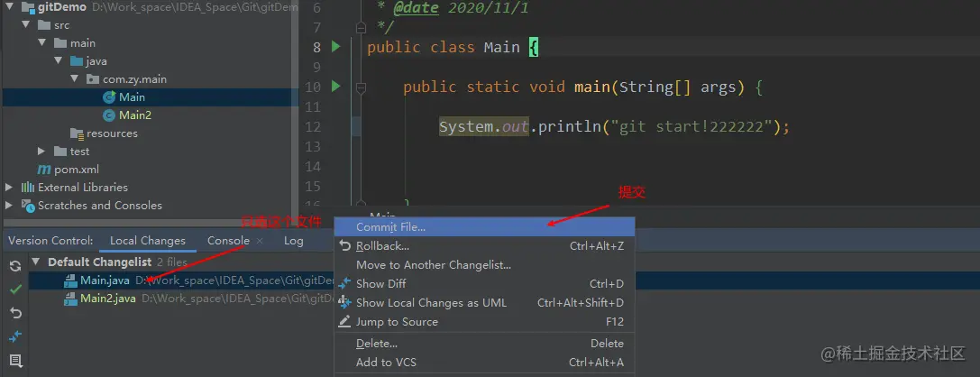This screenshot has height=377, width=980.
Task: Click the resources folder icon
Action: (77, 133)
